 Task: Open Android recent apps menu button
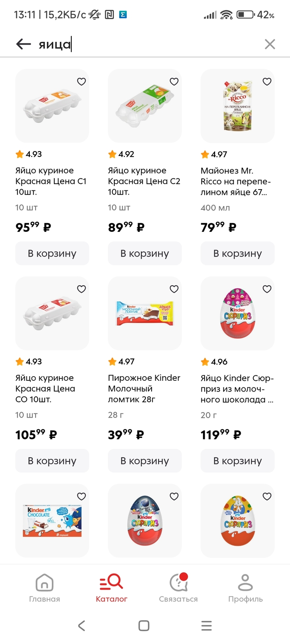(x=206, y=625)
